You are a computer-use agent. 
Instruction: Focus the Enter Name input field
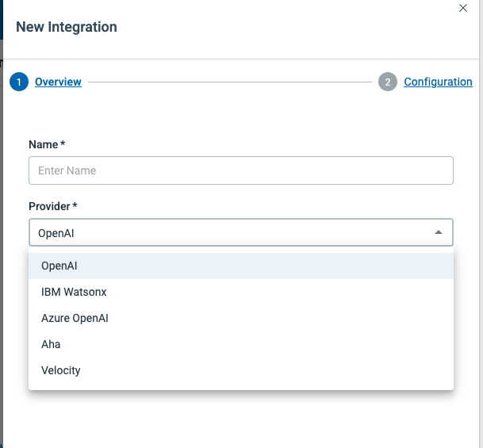241,170
